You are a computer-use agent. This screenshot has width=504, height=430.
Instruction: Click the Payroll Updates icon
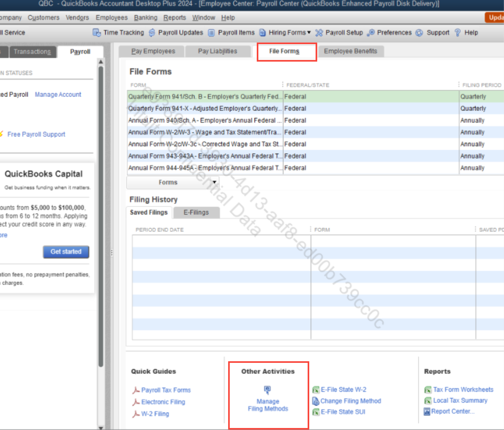coord(152,33)
